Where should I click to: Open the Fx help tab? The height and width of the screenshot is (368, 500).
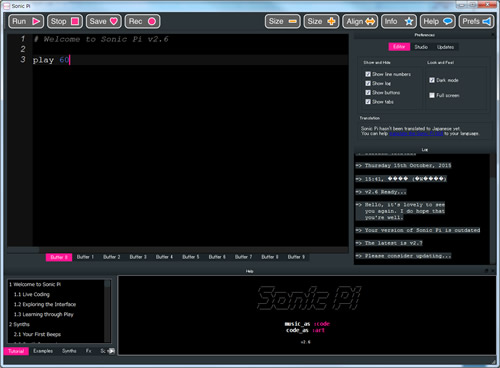pyautogui.click(x=88, y=351)
